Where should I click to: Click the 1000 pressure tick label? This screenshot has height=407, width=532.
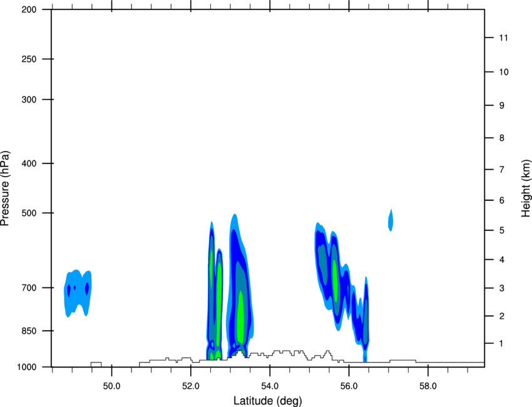pos(26,367)
